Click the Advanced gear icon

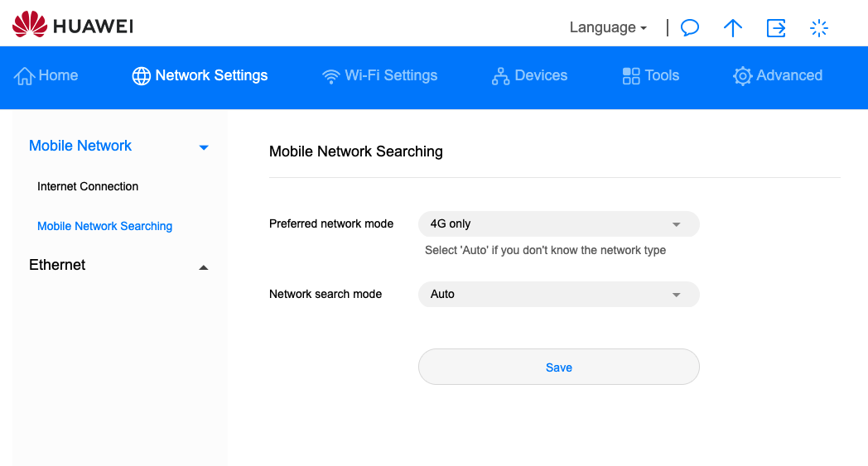click(x=742, y=76)
